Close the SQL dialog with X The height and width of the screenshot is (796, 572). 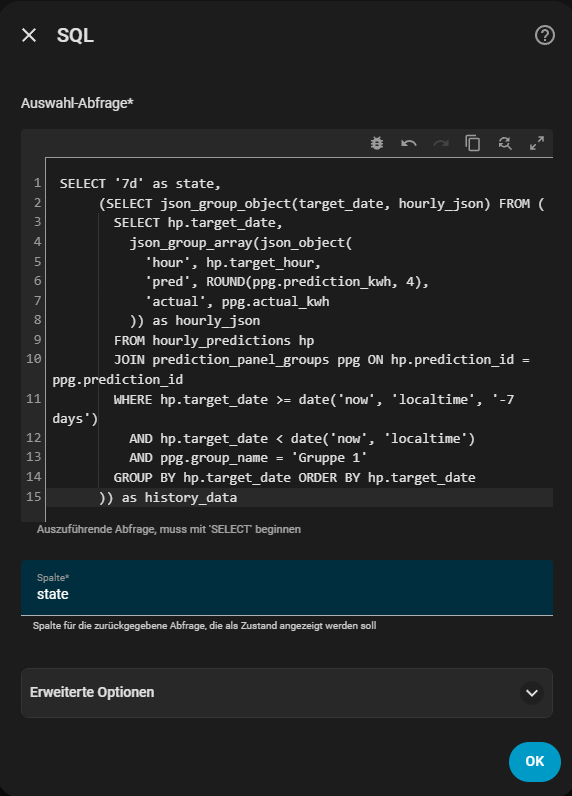click(x=29, y=35)
